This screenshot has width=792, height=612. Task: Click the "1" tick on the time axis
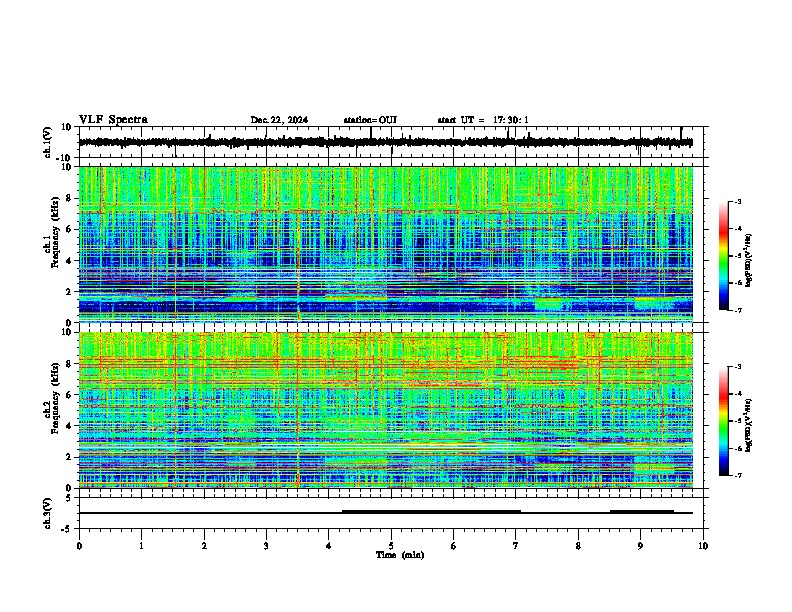(141, 546)
